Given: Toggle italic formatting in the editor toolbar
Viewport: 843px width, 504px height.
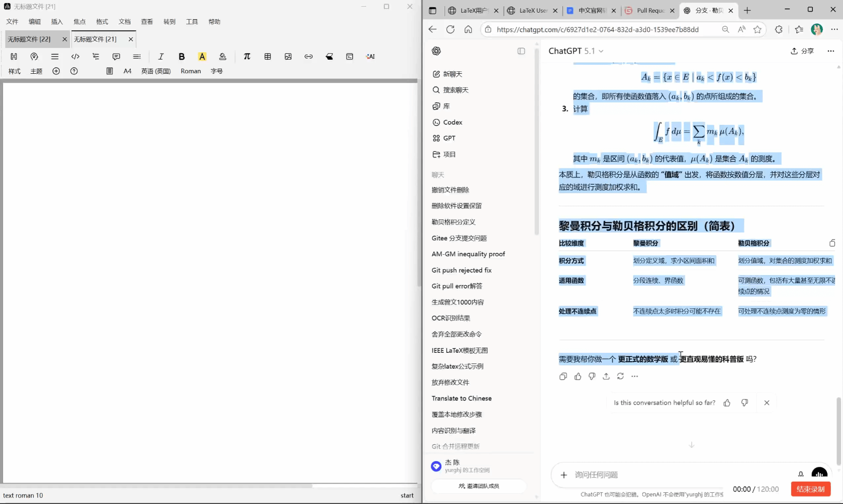Looking at the screenshot, I should (161, 56).
